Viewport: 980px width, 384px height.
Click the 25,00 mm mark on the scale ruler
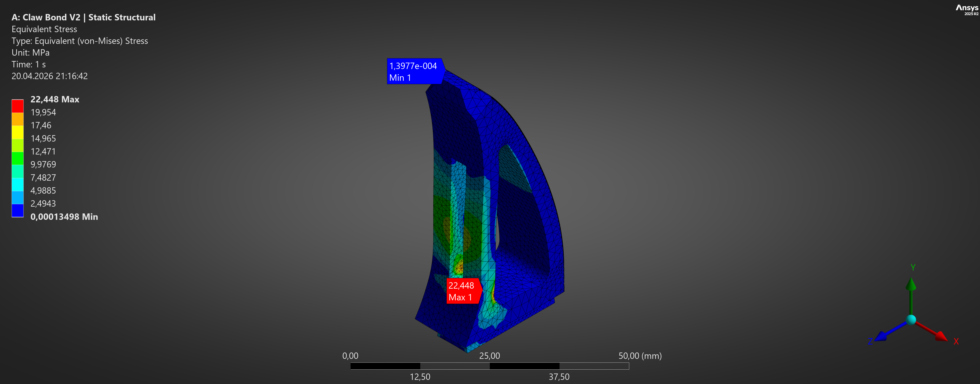pyautogui.click(x=490, y=356)
